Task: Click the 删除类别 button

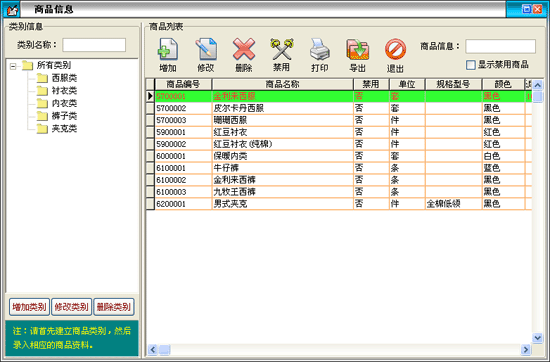Action: pyautogui.click(x=114, y=307)
